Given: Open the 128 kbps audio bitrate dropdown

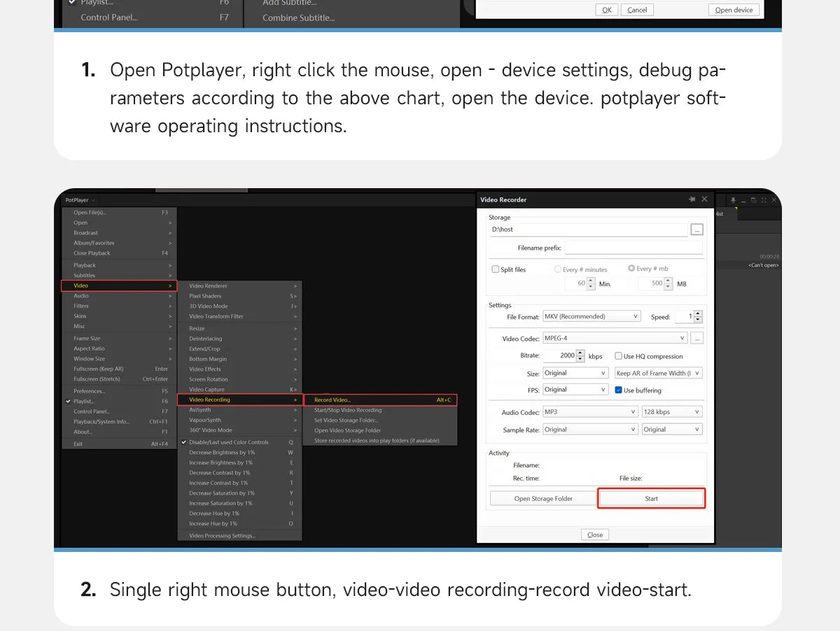Looking at the screenshot, I should (x=672, y=412).
